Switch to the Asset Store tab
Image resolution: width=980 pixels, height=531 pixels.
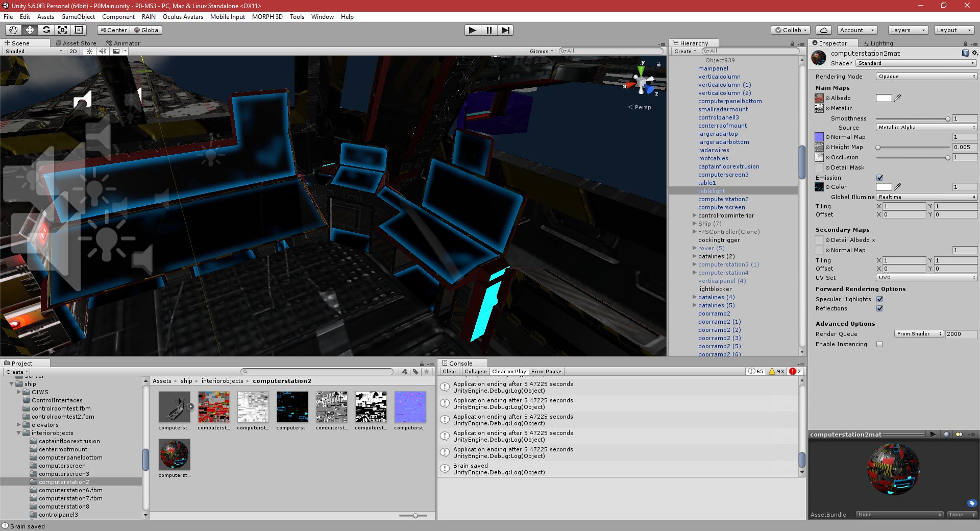(x=76, y=43)
